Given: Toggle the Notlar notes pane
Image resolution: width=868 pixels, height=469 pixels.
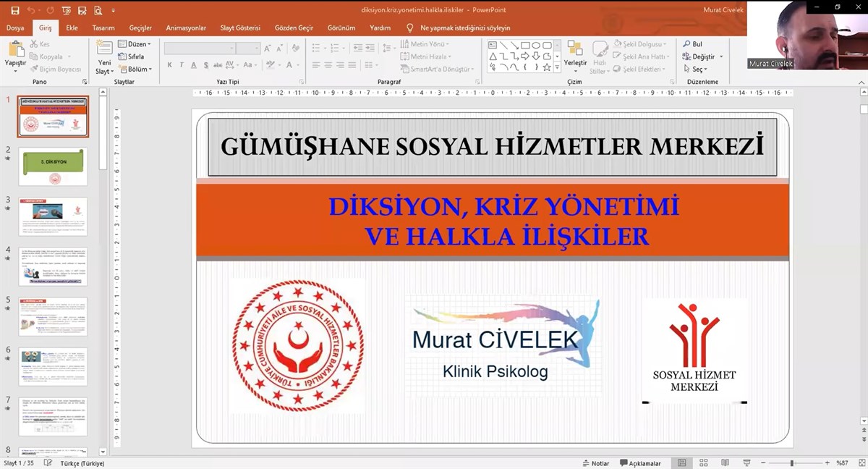Looking at the screenshot, I should point(595,463).
